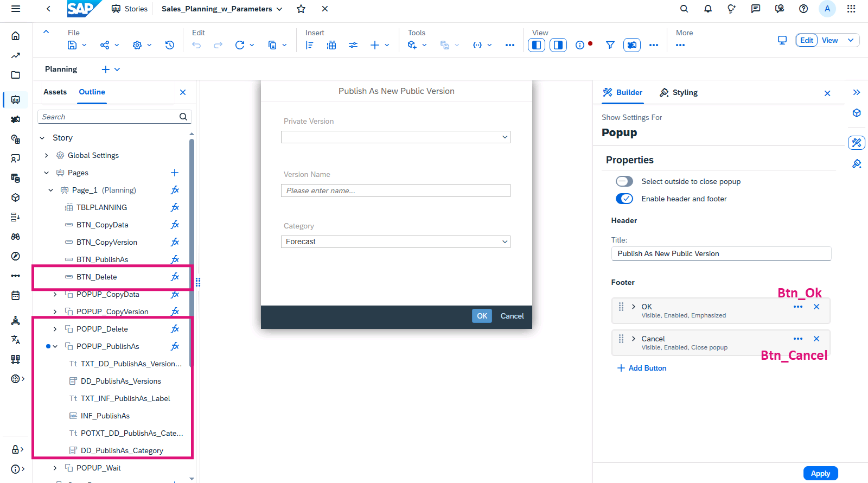Collapse right panel with double chevron
This screenshot has height=483, width=868.
coord(857,92)
